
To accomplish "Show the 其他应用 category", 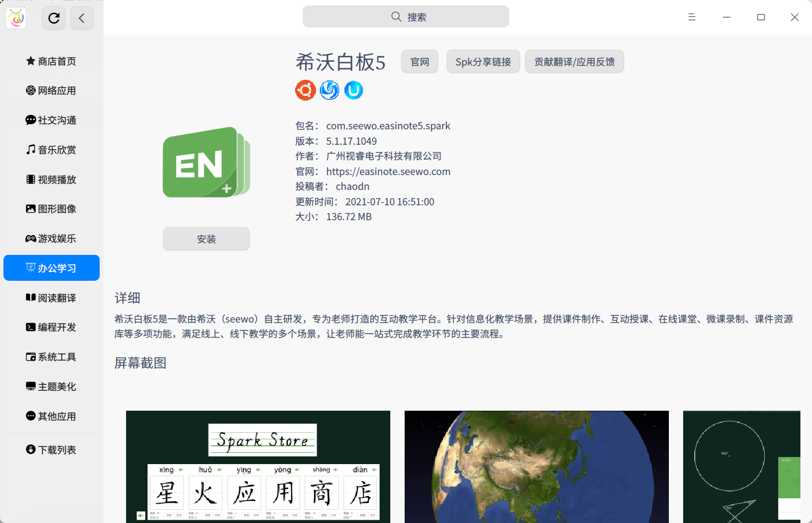I will pos(52,416).
